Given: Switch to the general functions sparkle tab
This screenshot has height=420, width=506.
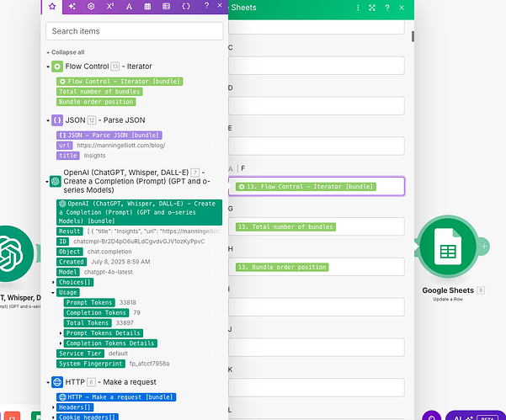Looking at the screenshot, I should coord(72,7).
